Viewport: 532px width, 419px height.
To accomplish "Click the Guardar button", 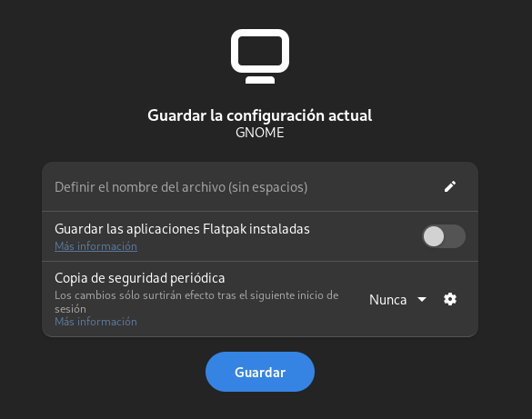I will pyautogui.click(x=260, y=372).
